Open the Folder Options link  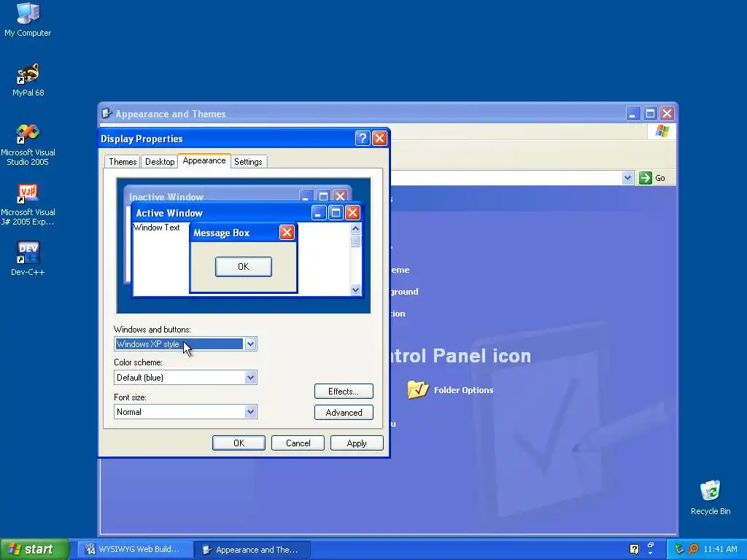pos(463,390)
